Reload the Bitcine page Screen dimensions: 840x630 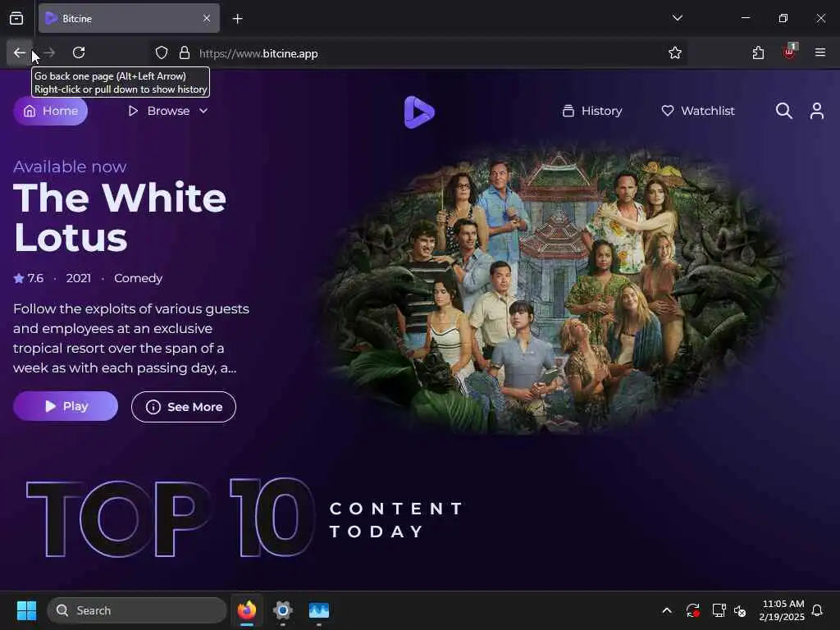tap(79, 52)
